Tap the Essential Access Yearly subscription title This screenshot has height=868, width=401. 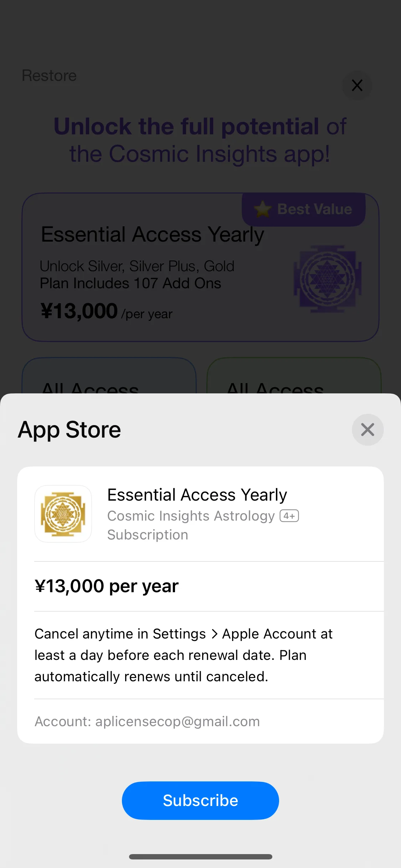point(197,495)
